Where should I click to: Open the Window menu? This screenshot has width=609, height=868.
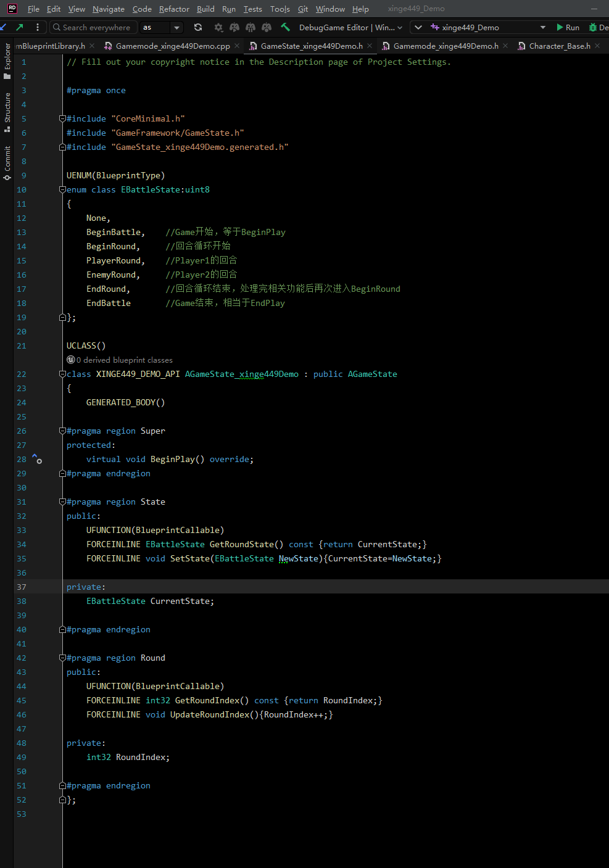click(330, 9)
